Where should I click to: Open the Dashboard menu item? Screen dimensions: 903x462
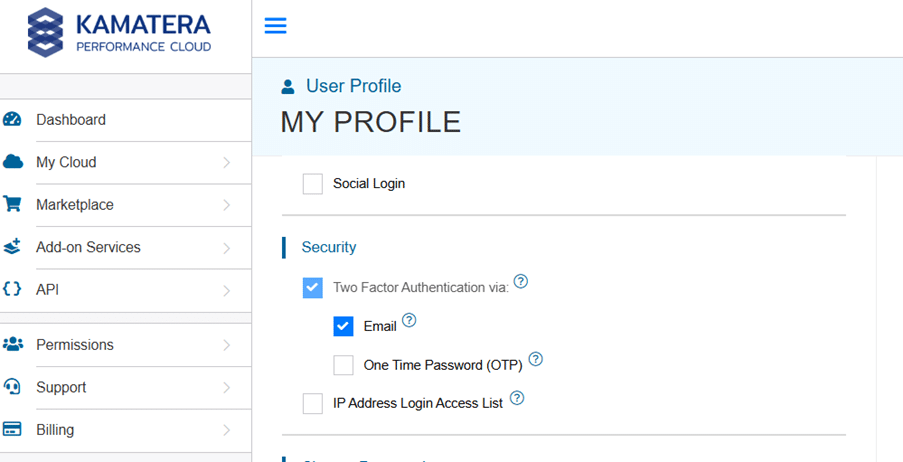pos(71,120)
